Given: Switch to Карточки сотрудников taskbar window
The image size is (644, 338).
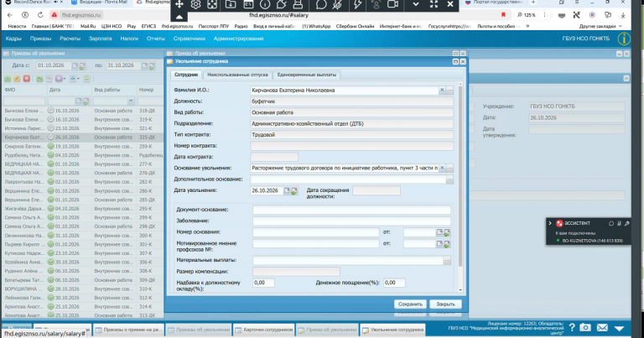Looking at the screenshot, I should click(x=263, y=330).
